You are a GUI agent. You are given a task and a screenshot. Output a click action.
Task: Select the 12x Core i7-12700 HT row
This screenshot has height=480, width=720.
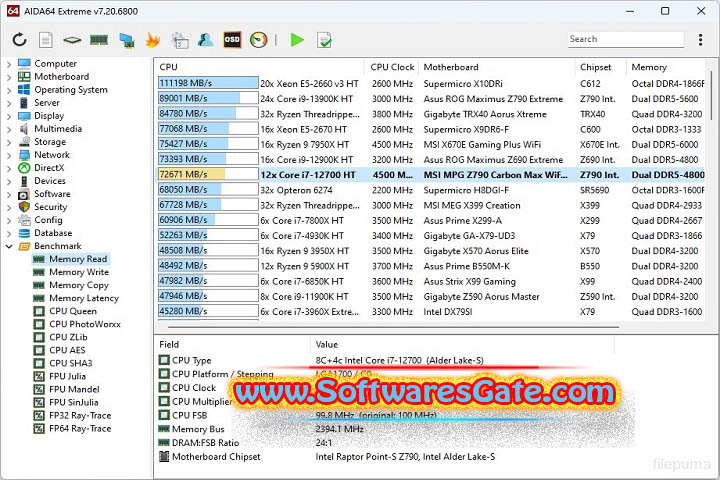431,175
